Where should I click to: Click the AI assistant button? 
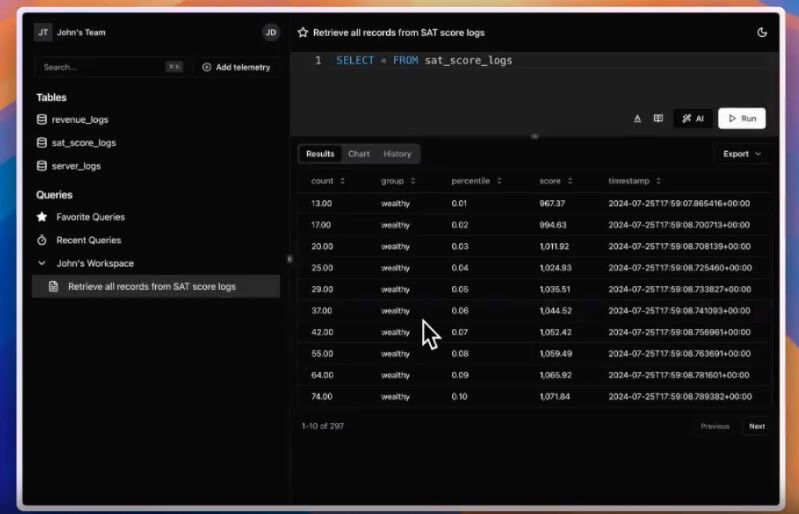pos(693,119)
